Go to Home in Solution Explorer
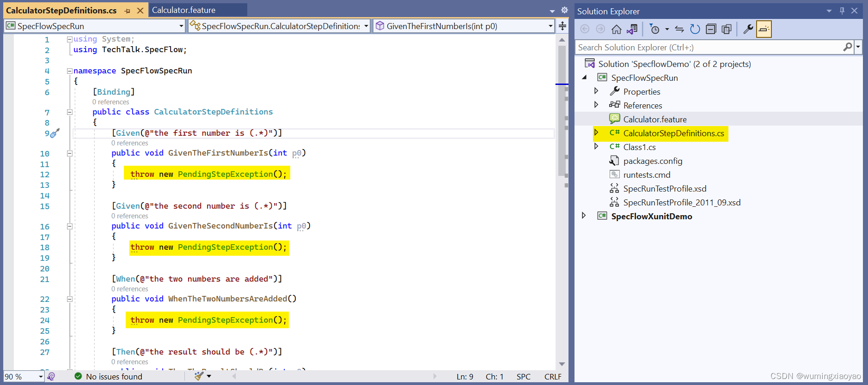Viewport: 868px width, 385px height. pyautogui.click(x=616, y=29)
